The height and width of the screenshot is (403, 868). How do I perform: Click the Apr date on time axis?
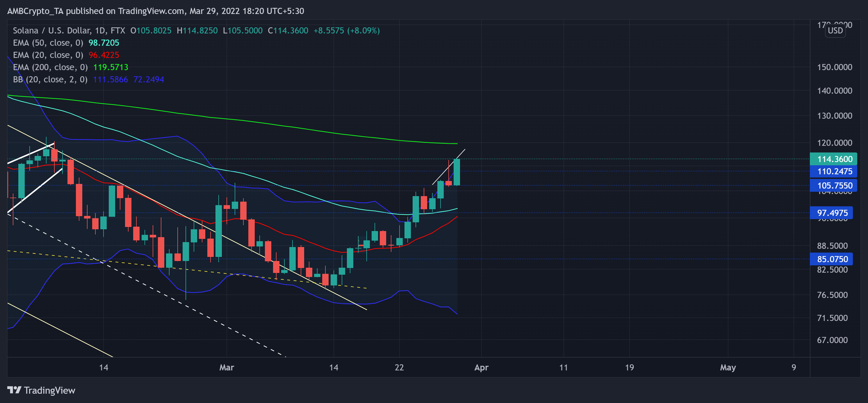tap(481, 367)
